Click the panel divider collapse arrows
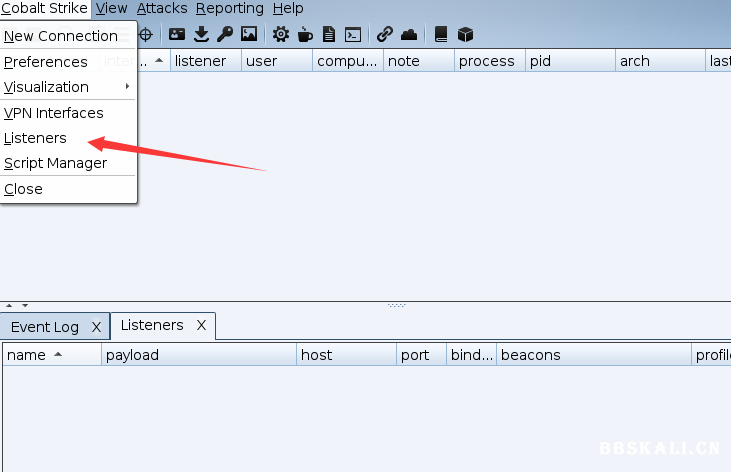 16,305
